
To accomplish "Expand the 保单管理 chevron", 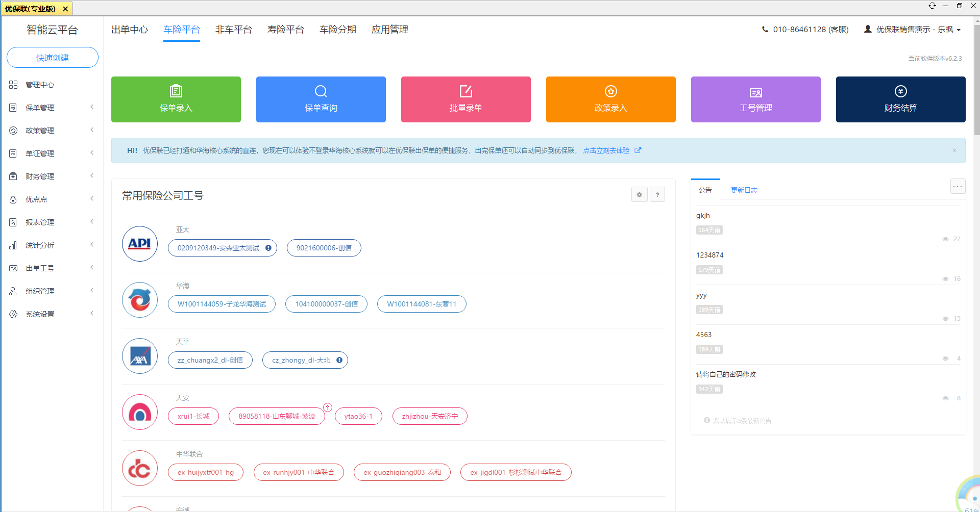I will tap(92, 107).
